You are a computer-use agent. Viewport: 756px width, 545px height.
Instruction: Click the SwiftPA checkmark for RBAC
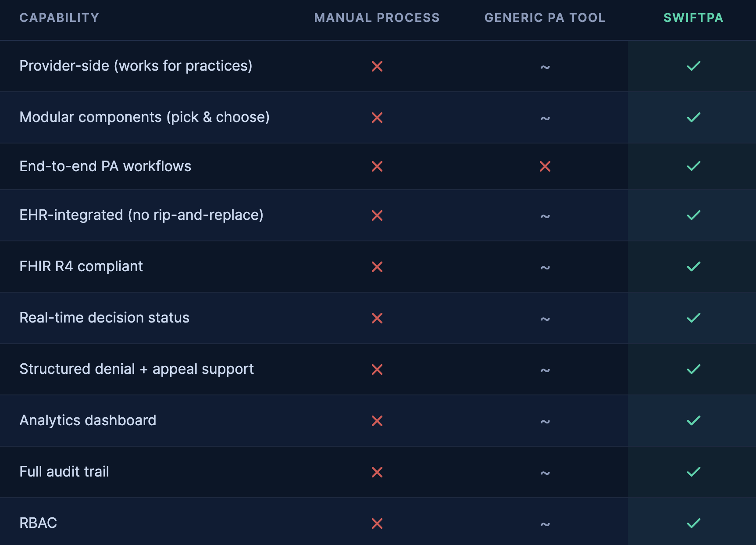[693, 523]
